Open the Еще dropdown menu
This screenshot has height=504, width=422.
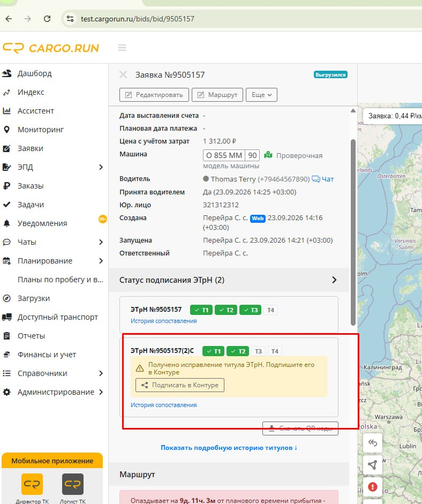262,95
